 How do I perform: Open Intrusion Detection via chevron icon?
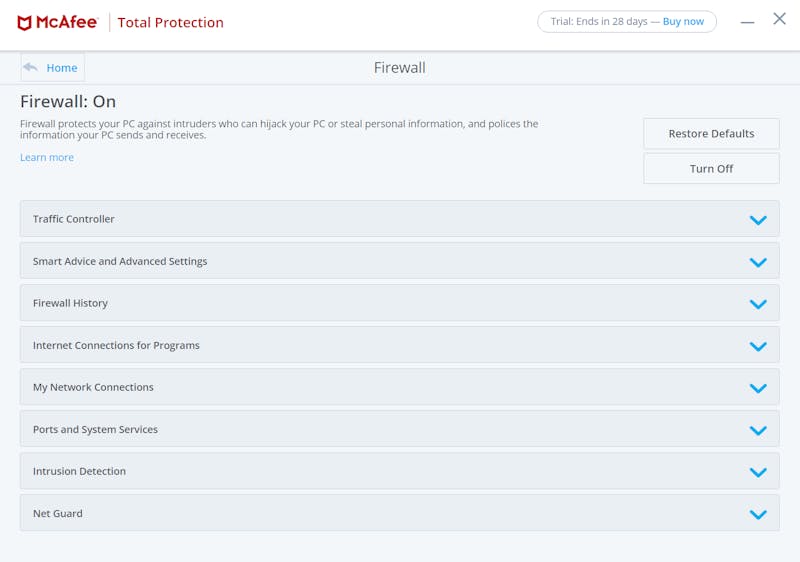(758, 472)
